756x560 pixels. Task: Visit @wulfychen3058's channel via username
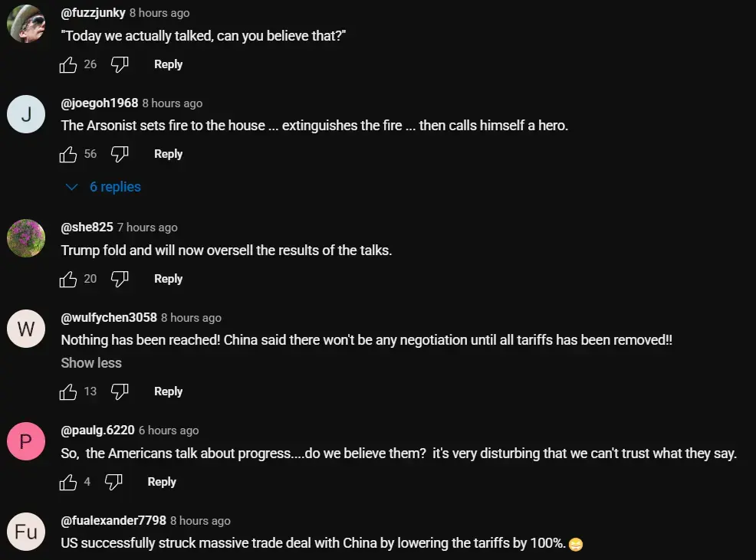pos(109,317)
